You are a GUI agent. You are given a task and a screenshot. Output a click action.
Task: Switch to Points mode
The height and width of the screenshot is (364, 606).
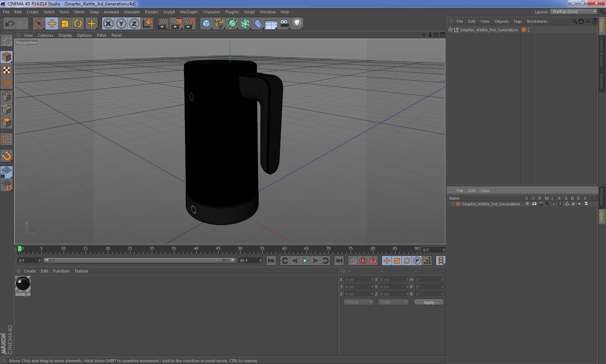(x=7, y=97)
